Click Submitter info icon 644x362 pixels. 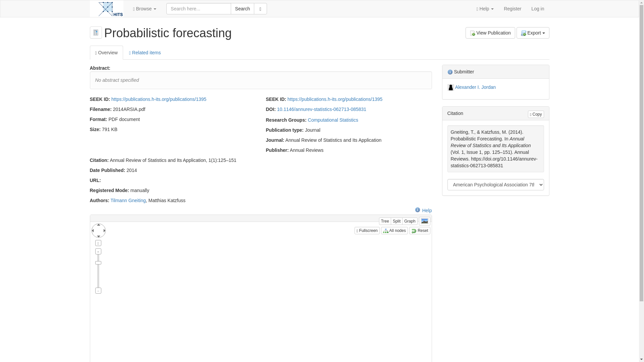450,72
